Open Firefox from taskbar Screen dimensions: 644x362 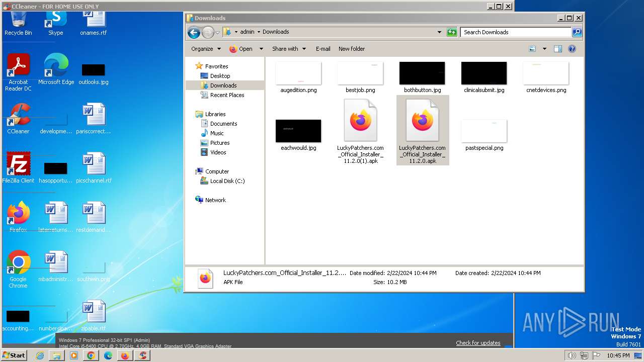coord(125,355)
